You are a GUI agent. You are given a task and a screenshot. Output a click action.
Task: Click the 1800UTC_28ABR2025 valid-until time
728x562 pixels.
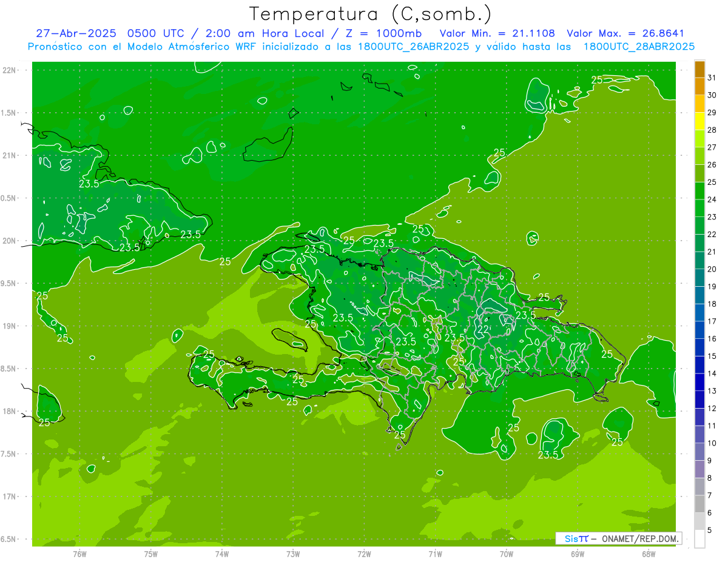[639, 46]
